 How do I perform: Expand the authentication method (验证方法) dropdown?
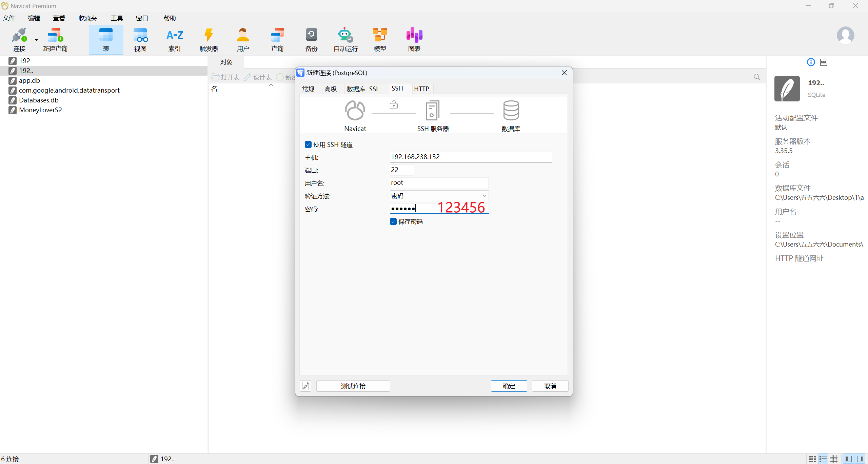point(484,196)
